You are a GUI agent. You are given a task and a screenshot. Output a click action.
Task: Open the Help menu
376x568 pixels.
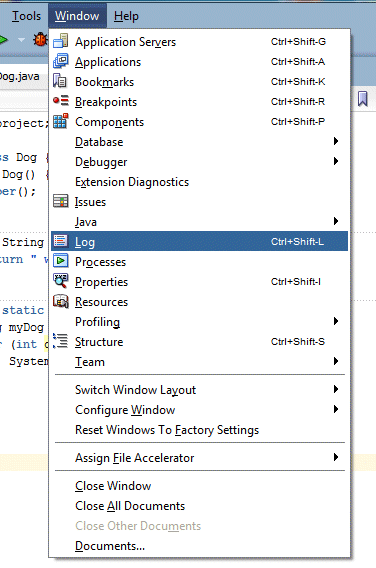pyautogui.click(x=126, y=16)
